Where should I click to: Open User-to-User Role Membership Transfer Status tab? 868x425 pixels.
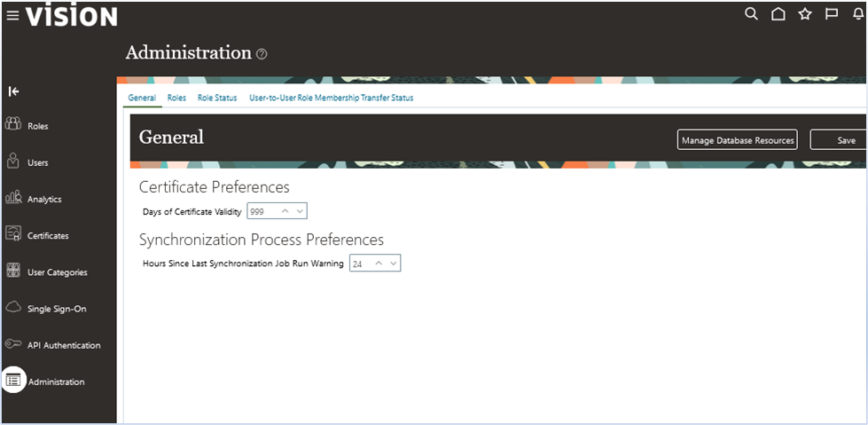click(x=331, y=98)
